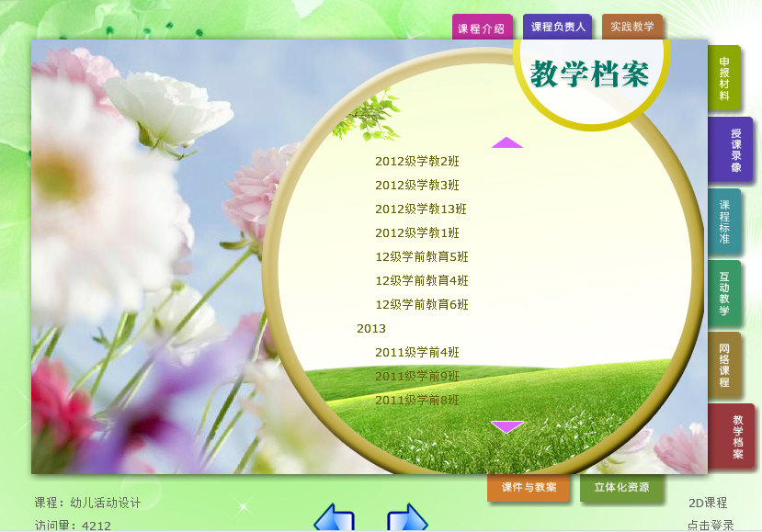Open the 立体化资源 bottom tab
Screen dimensions: 762x532
point(621,487)
